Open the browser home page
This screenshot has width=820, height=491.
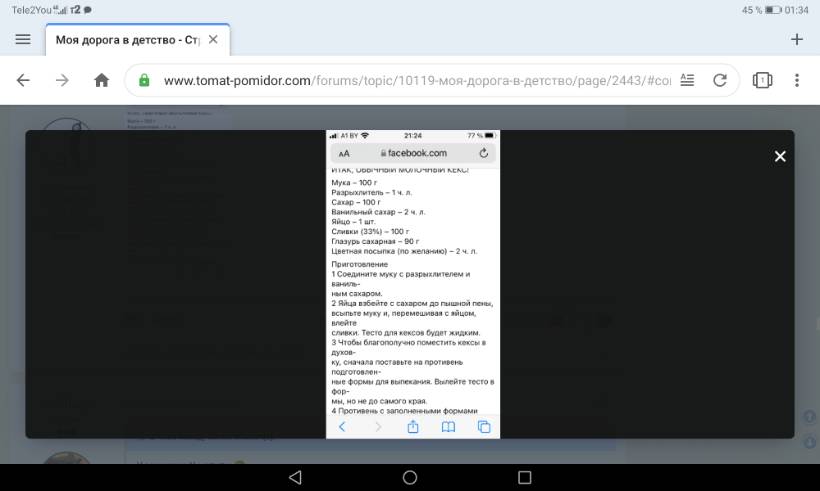pos(101,80)
